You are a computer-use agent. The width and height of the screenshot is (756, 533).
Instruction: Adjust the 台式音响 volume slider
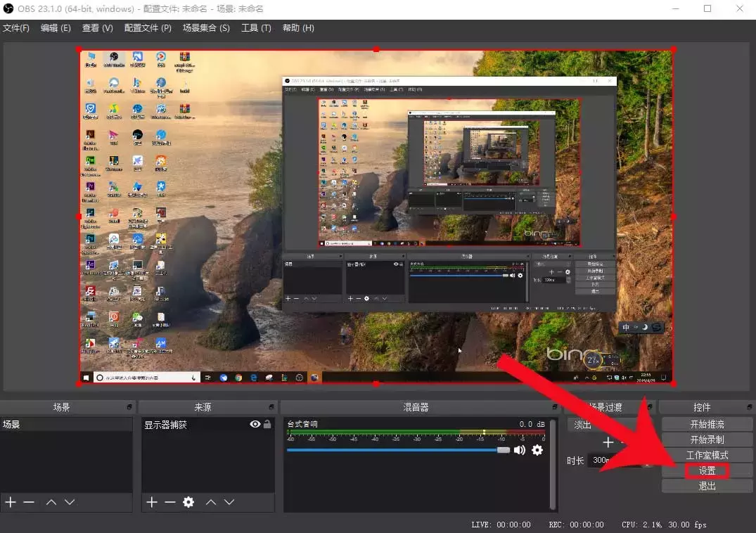tap(503, 450)
